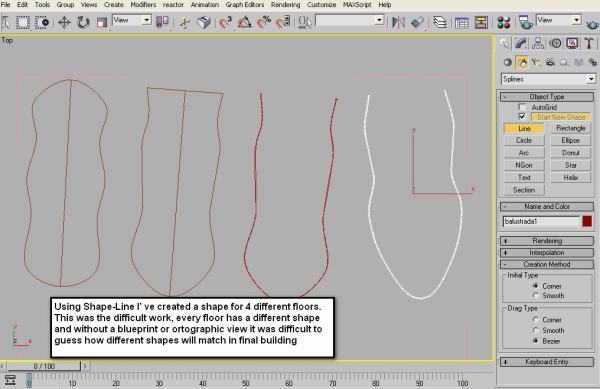Viewport: 600px width, 389px height.
Task: Open the Rendering menu
Action: click(x=285, y=5)
